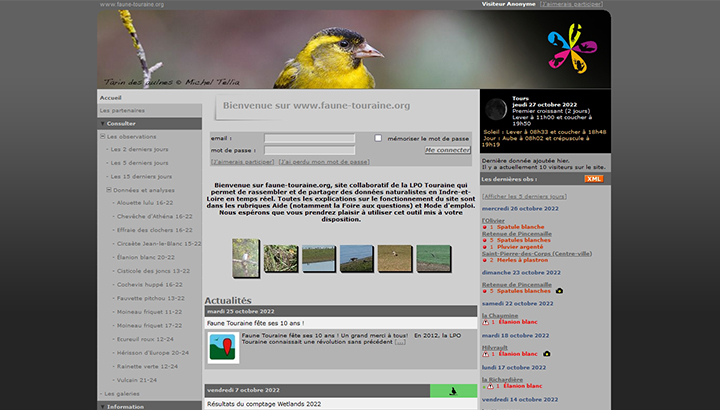The width and height of the screenshot is (720, 410).
Task: Click J'aimerais participer link in top bar
Action: point(571,4)
